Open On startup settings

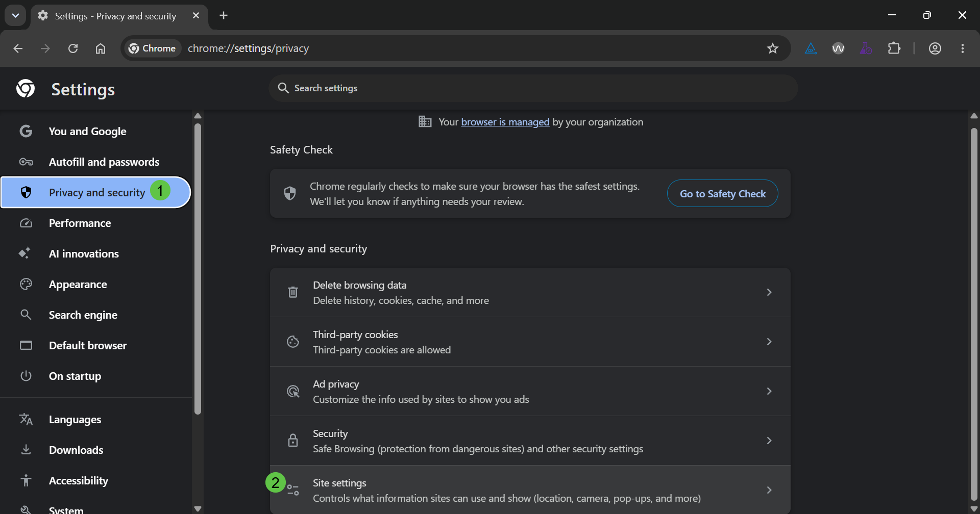[95, 376]
